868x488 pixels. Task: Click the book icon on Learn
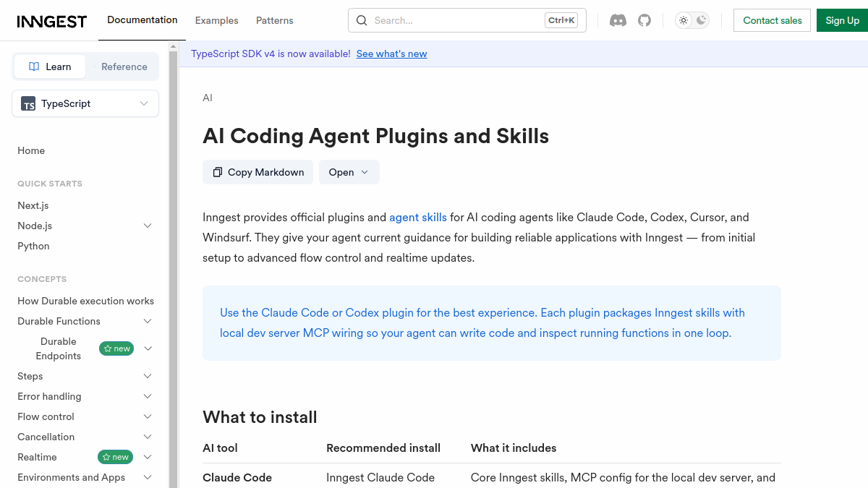(x=34, y=67)
